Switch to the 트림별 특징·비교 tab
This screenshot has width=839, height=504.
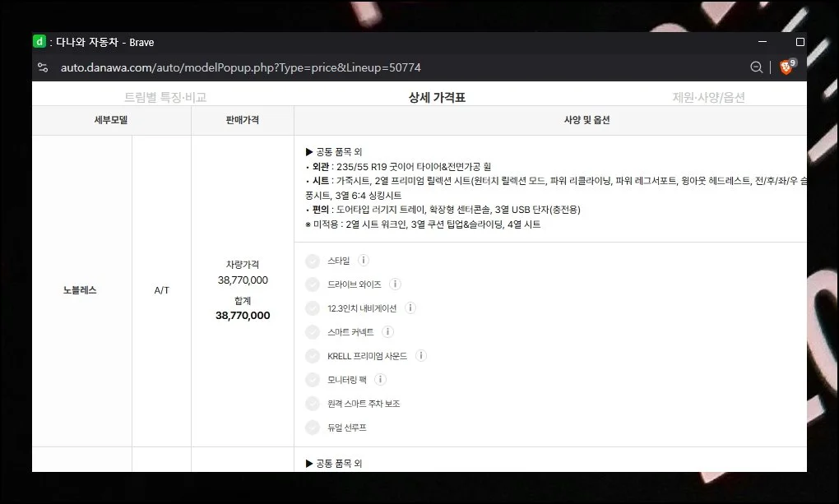click(165, 97)
